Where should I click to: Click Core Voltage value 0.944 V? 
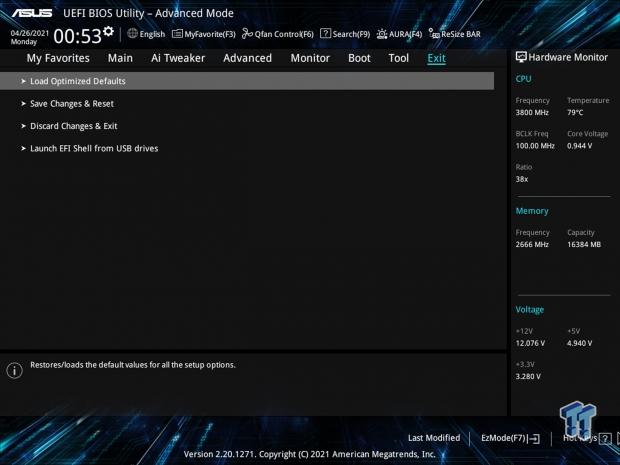(579, 146)
